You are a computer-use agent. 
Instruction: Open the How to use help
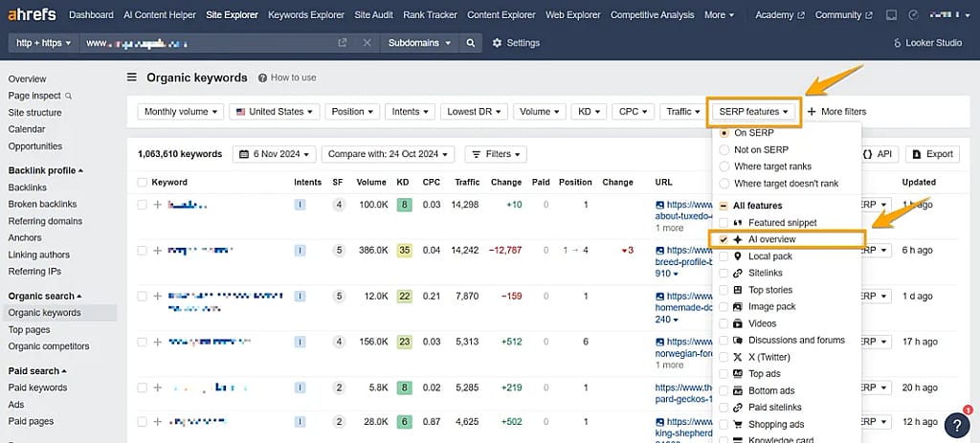pyautogui.click(x=287, y=78)
